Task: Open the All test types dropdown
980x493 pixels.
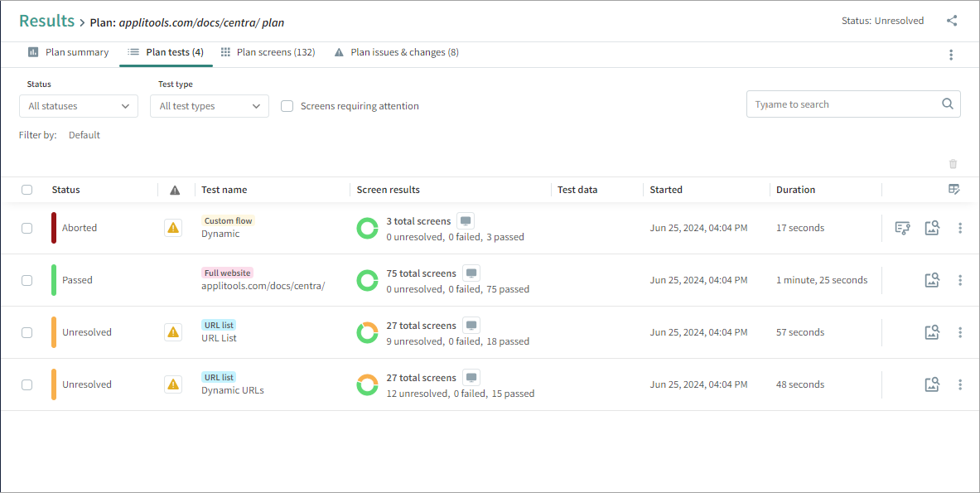Action: 209,106
